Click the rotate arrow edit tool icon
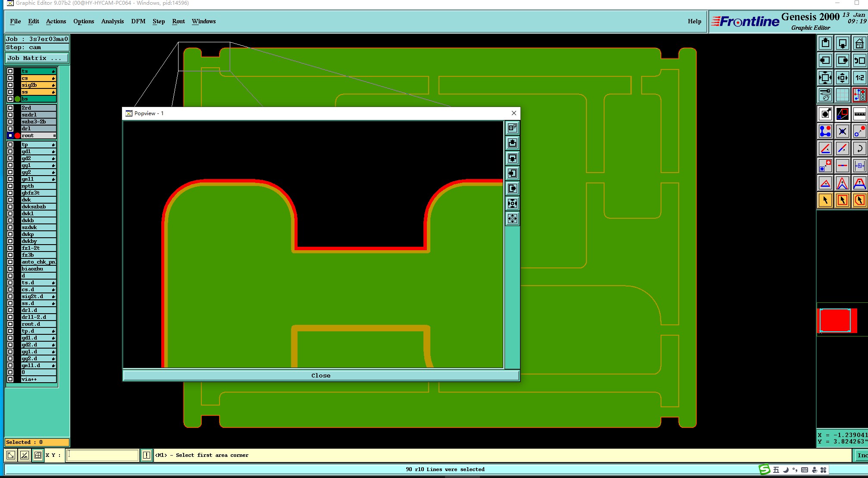 point(859,149)
